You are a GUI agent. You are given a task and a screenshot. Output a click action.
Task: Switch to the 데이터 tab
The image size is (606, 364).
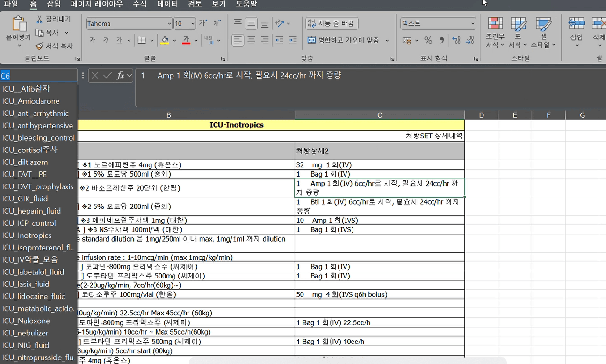[x=167, y=4]
